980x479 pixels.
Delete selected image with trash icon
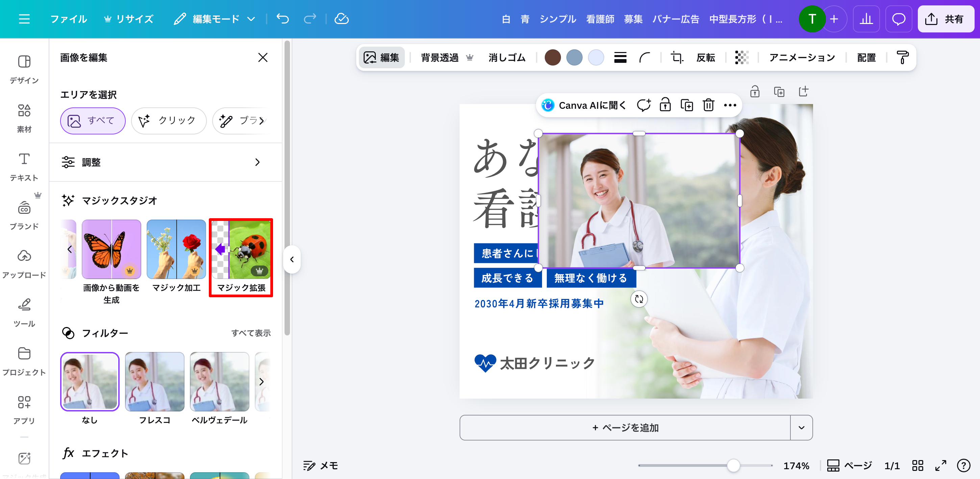pyautogui.click(x=708, y=105)
